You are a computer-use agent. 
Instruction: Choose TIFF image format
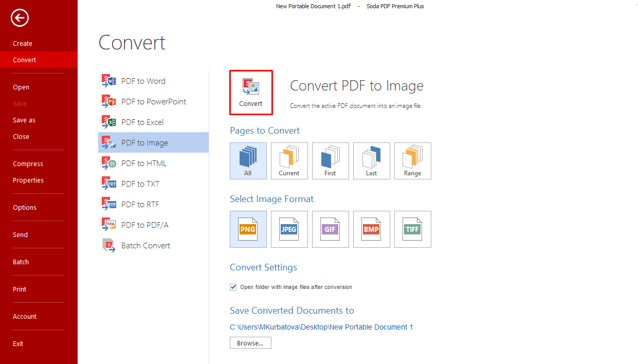tap(412, 229)
